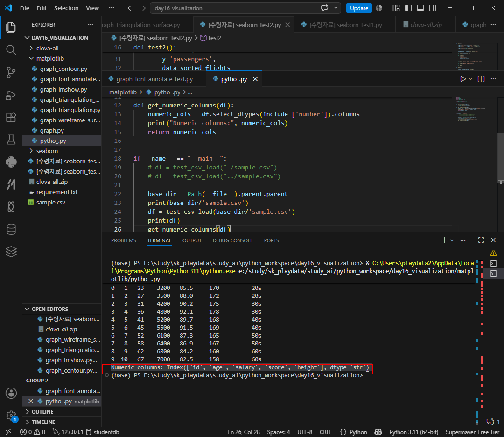Click the editor vertical scrollbar
The image size is (504, 437).
[500, 157]
